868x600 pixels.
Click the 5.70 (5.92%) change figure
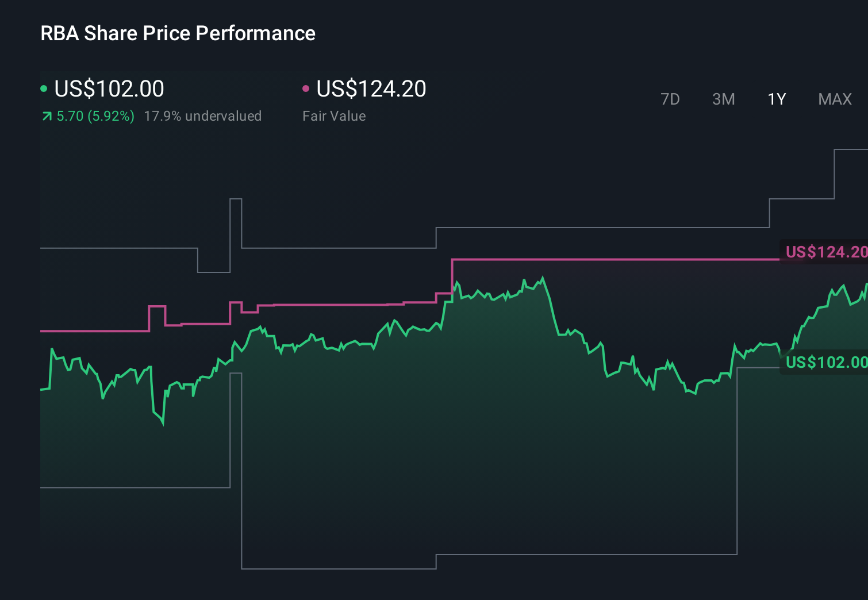click(94, 116)
